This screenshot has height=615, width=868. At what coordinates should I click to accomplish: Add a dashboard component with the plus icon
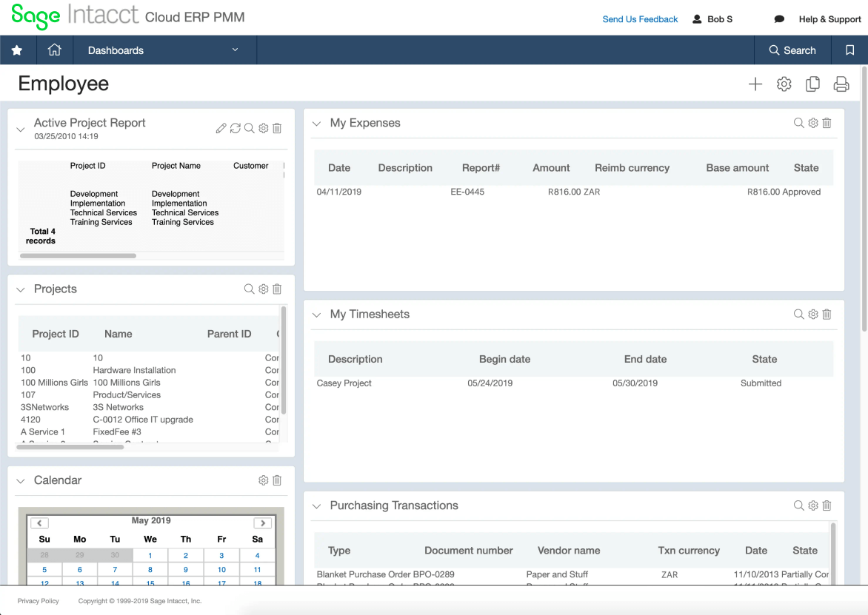tap(755, 84)
